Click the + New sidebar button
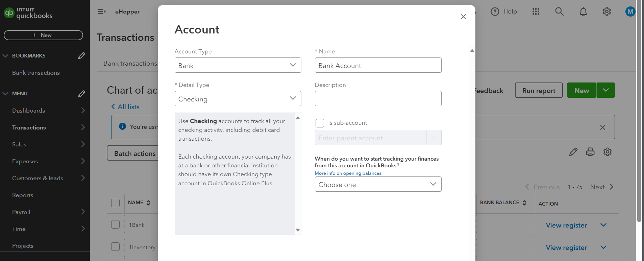Image resolution: width=644 pixels, height=261 pixels. tap(43, 35)
